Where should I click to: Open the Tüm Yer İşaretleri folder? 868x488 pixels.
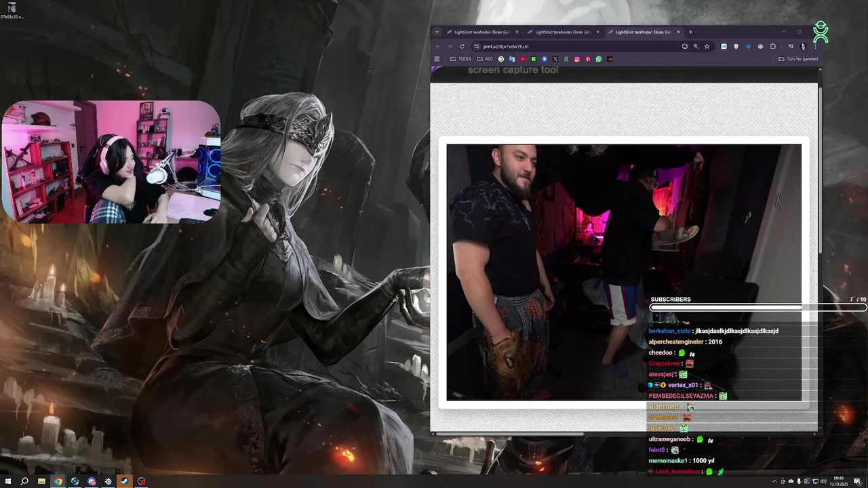798,59
